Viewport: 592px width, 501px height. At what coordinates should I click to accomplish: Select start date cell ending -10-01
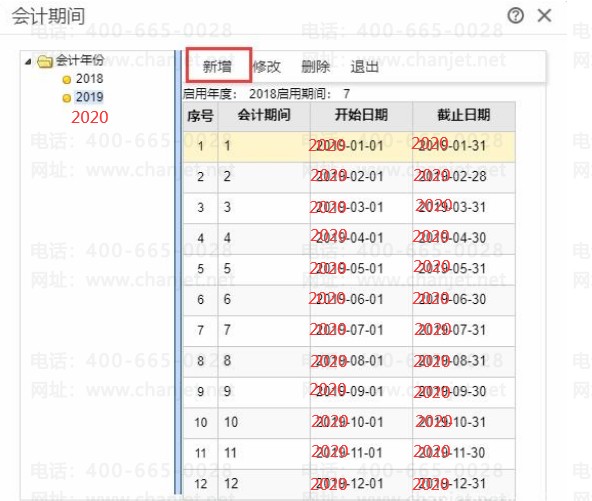pos(361,422)
